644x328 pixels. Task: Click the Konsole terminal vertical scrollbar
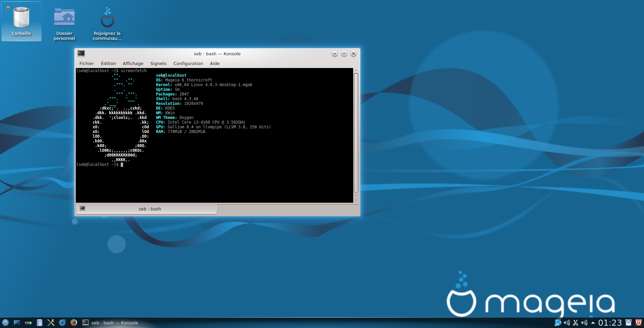click(356, 133)
